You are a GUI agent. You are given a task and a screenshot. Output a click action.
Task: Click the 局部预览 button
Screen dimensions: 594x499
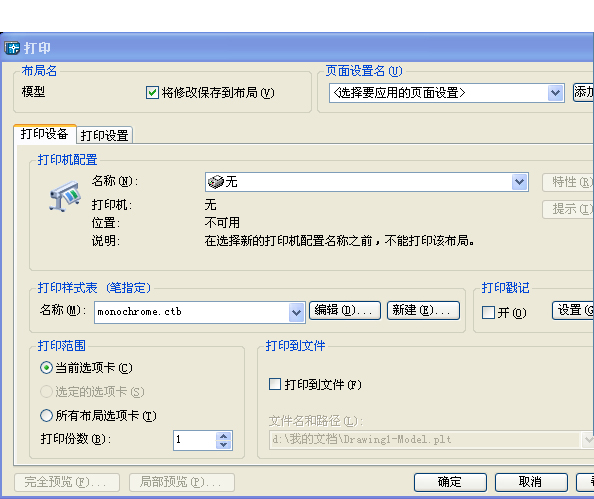(182, 482)
